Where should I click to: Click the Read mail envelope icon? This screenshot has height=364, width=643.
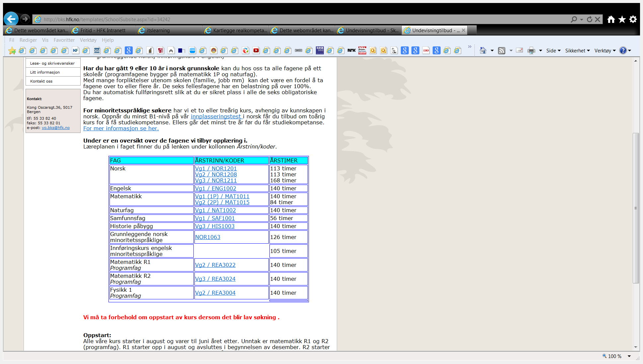(x=520, y=50)
